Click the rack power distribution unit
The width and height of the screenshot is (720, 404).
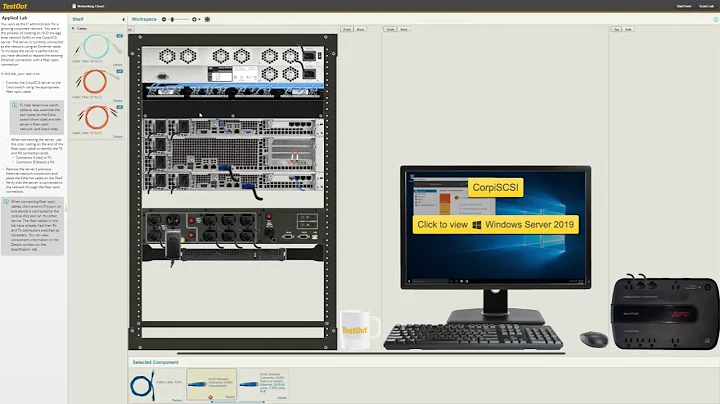pyautogui.click(x=233, y=227)
